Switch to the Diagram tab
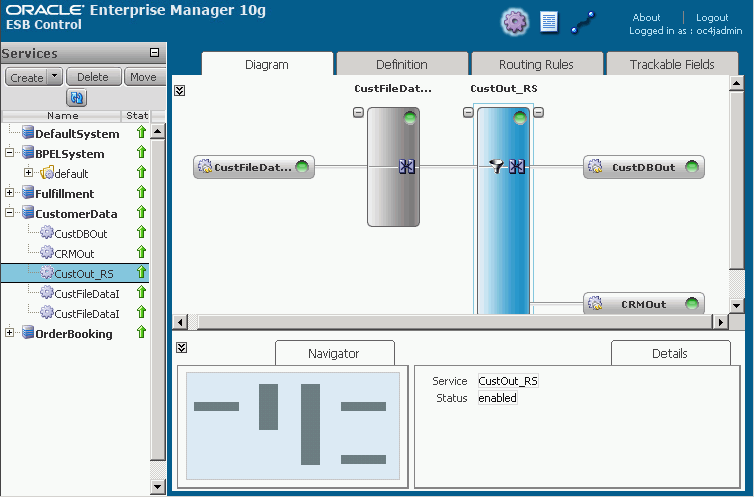Image resolution: width=754 pixels, height=497 pixels. (267, 64)
